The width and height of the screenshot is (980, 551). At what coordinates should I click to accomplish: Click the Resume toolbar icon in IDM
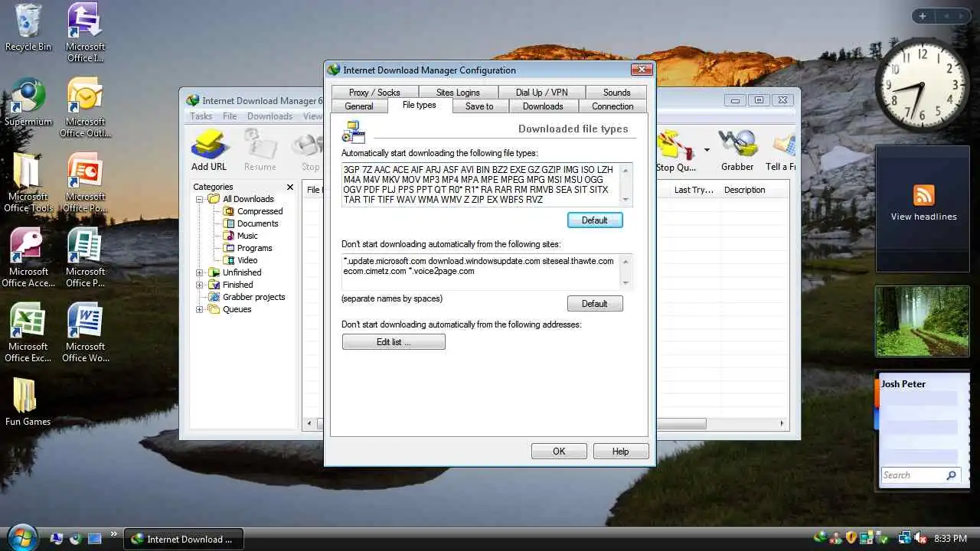tap(260, 151)
